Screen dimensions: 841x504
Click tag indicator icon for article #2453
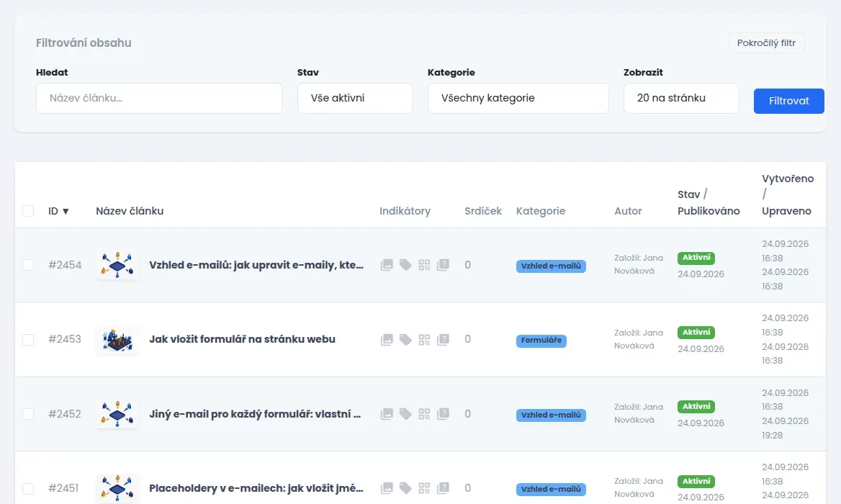point(405,339)
